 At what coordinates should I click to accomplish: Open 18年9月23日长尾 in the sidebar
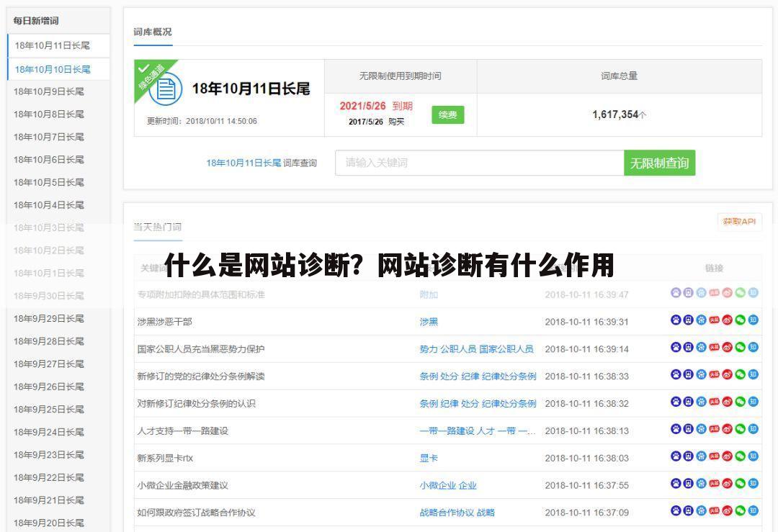[x=49, y=455]
